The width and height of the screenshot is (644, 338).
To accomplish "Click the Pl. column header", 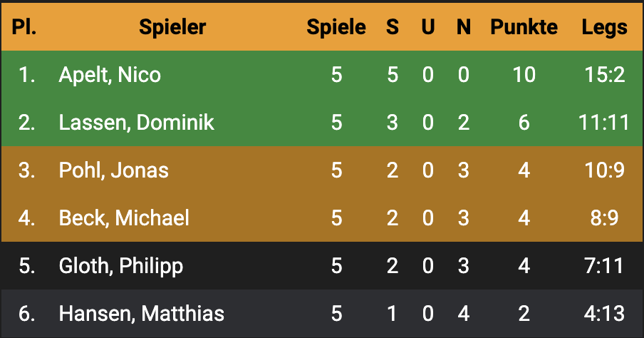I will pyautogui.click(x=24, y=27).
